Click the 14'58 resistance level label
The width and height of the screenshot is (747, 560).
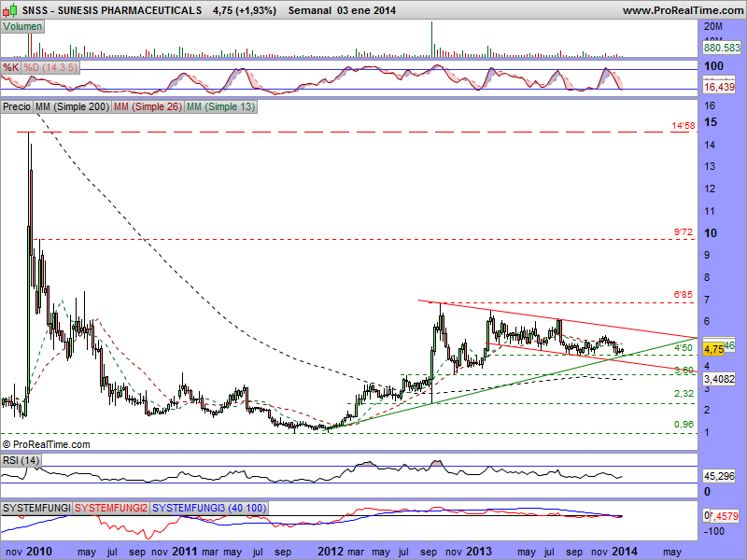(x=684, y=126)
